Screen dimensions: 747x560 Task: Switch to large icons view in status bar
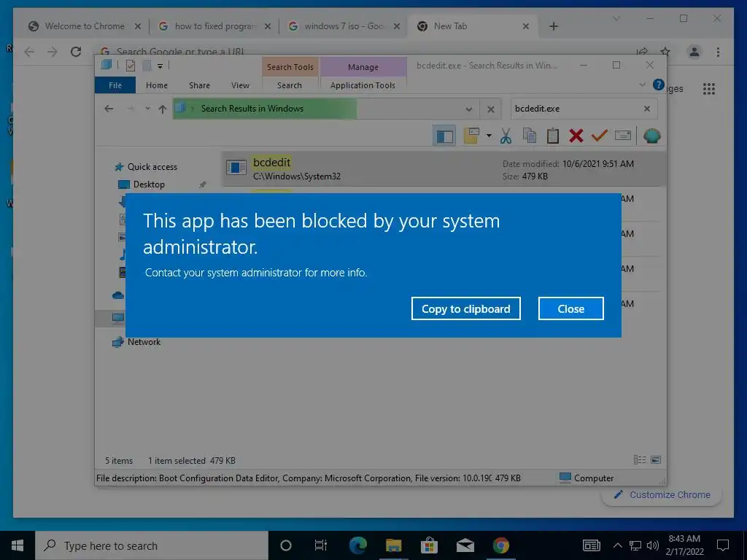pos(656,460)
